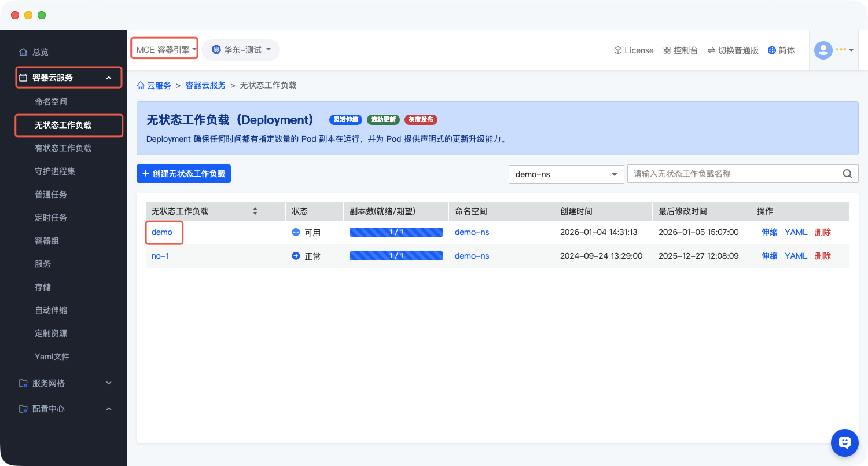Click the License cube icon
Image resolution: width=868 pixels, height=466 pixels.
coord(617,50)
